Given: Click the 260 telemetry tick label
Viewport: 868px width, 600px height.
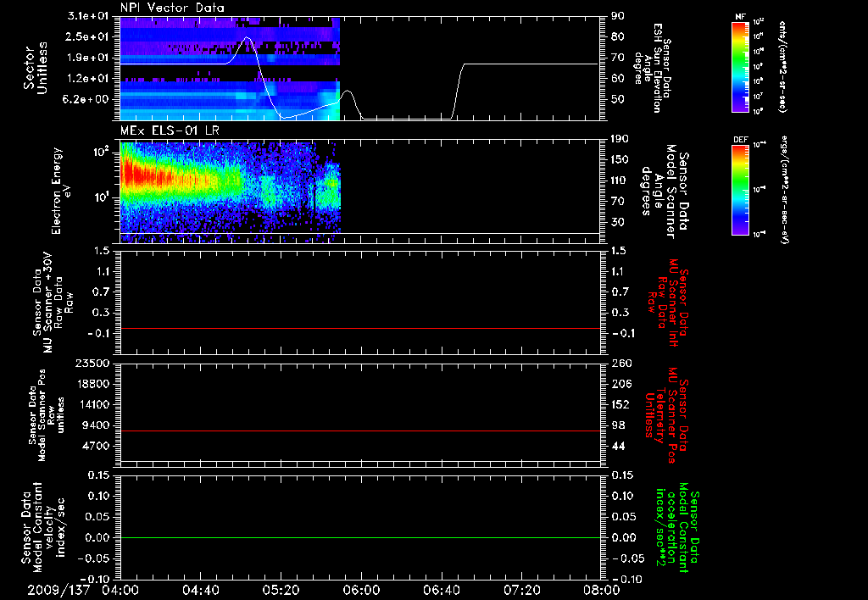Looking at the screenshot, I should click(x=621, y=363).
